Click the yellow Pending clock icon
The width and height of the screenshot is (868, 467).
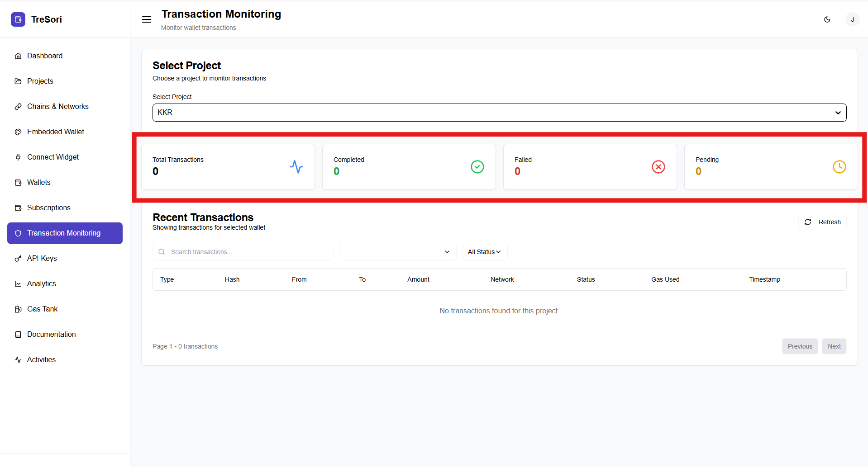click(839, 167)
